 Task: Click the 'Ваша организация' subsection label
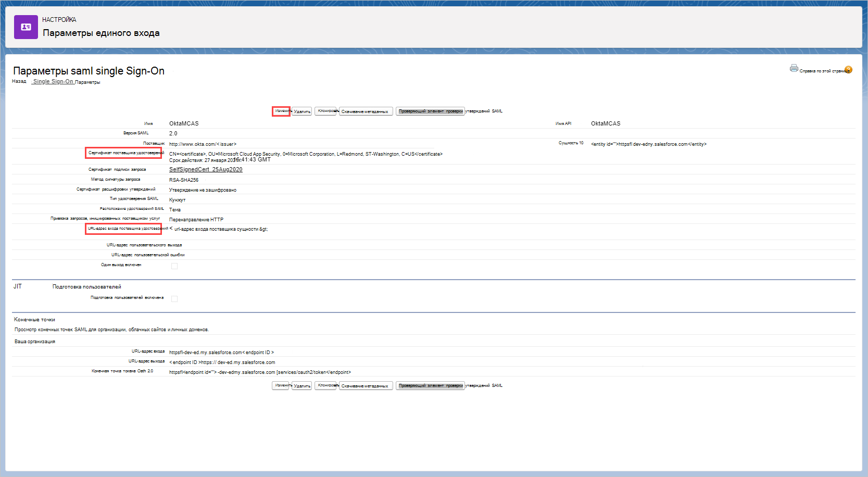pyautogui.click(x=35, y=342)
